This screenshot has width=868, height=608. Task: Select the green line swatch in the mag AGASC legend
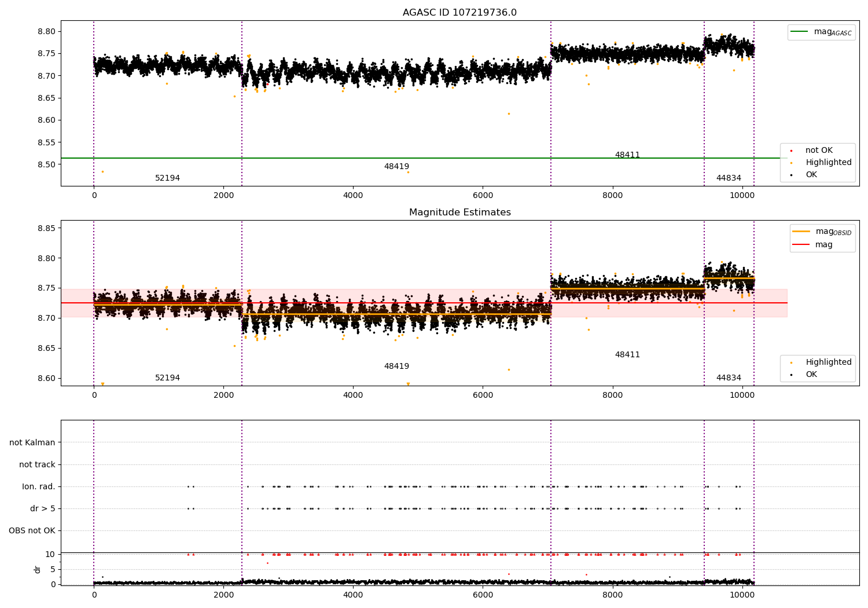[799, 32]
